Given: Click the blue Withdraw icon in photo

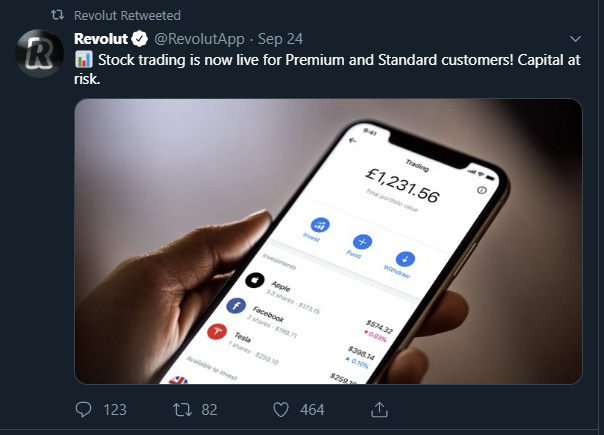Looking at the screenshot, I should pos(405,259).
